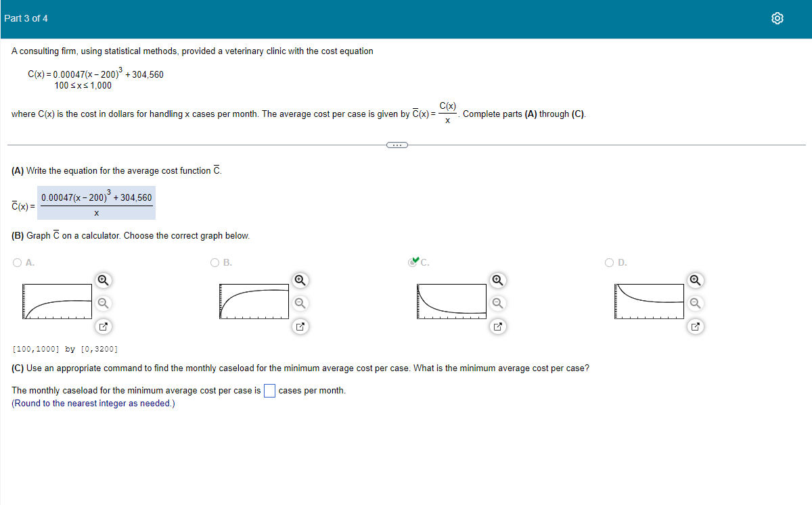The height and width of the screenshot is (505, 812).
Task: Click the graph D thumbnail
Action: pos(650,301)
